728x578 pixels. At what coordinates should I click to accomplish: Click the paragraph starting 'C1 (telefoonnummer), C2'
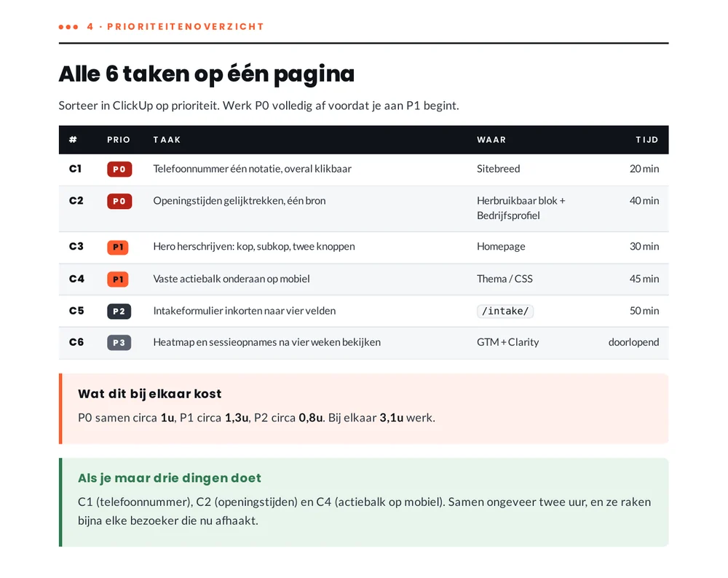click(x=365, y=511)
